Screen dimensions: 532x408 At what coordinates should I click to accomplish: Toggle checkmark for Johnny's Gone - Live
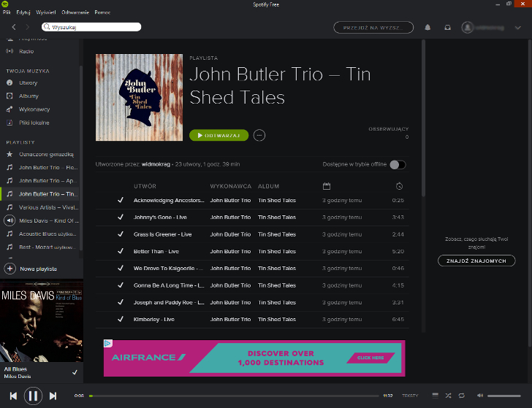click(x=121, y=217)
